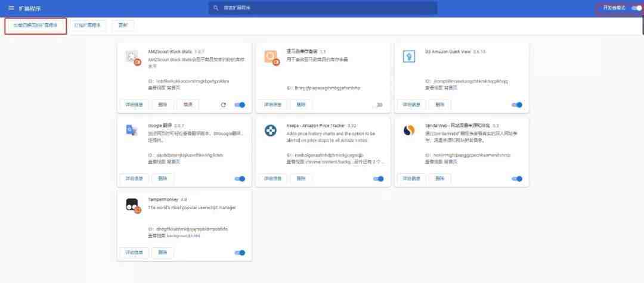Image resolution: width=644 pixels, height=283 pixels.
Task: Click Pack extension button
Action: click(87, 26)
